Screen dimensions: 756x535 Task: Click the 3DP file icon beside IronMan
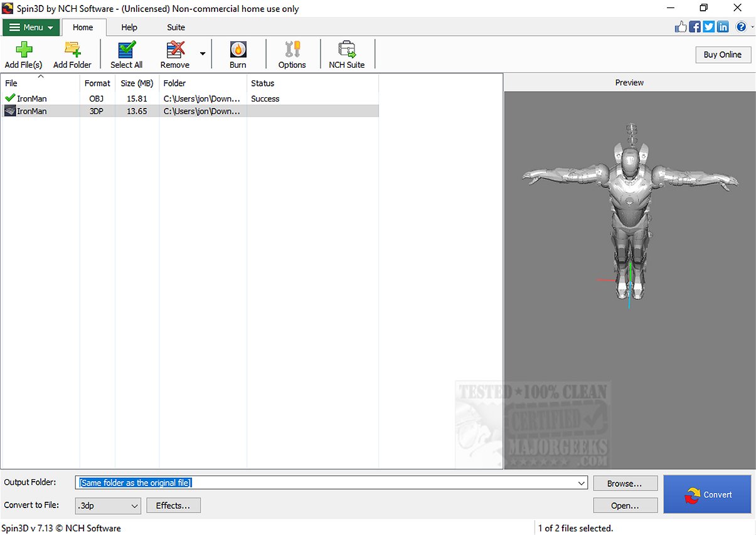click(x=10, y=111)
